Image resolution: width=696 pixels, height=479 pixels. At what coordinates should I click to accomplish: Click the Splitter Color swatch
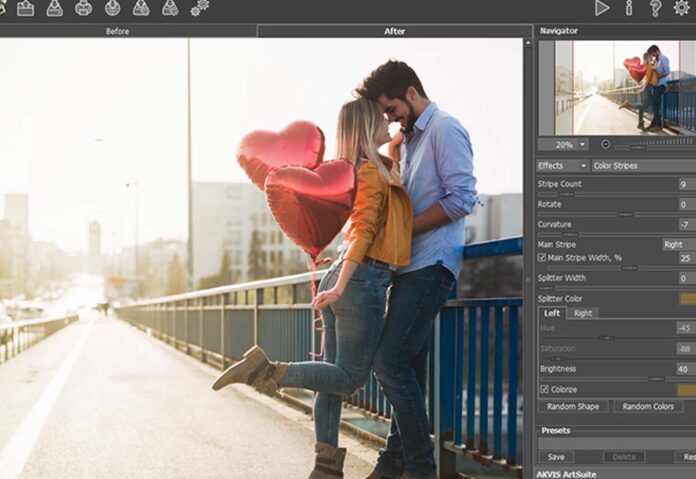[x=687, y=298]
